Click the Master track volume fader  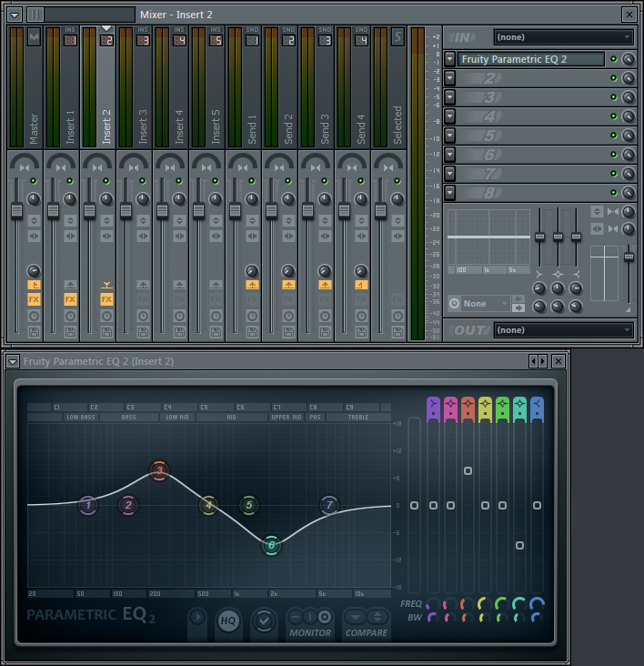tap(16, 211)
